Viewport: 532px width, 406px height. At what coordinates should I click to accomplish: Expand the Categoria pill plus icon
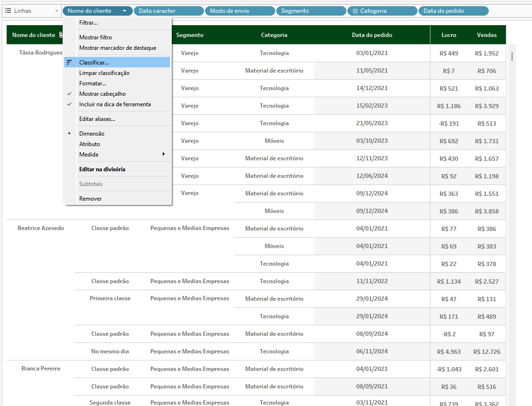pyautogui.click(x=355, y=11)
